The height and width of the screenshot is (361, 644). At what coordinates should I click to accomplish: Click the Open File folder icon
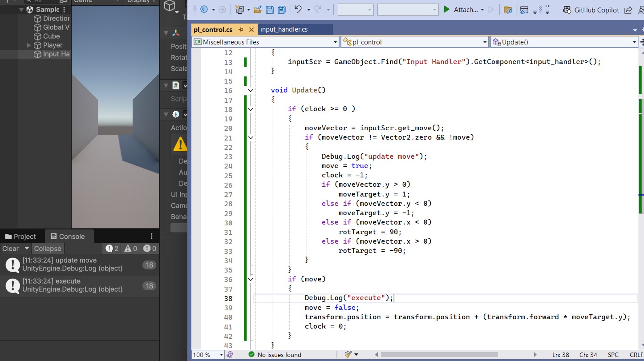(x=257, y=10)
